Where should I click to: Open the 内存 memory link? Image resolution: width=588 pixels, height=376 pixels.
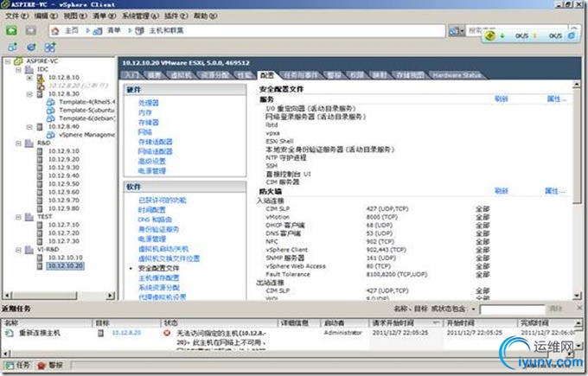pyautogui.click(x=145, y=112)
